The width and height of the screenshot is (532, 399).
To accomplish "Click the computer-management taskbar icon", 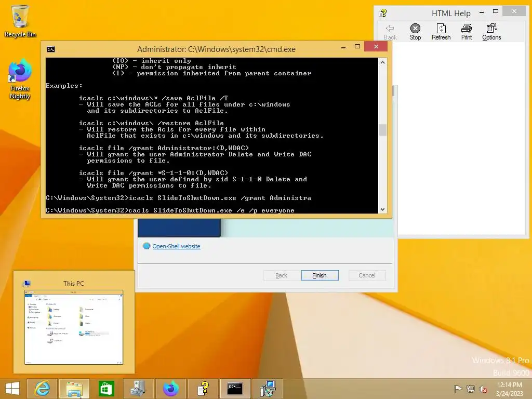I will tap(138, 389).
